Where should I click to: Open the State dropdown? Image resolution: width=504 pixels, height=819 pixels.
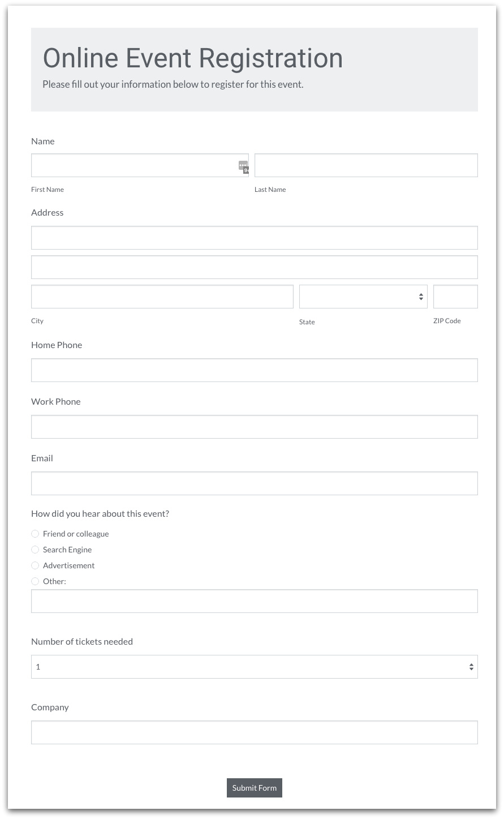[363, 297]
